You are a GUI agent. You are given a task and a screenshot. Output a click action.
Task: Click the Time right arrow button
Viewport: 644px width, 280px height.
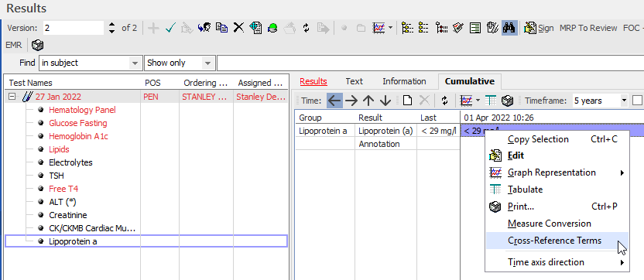pos(351,101)
